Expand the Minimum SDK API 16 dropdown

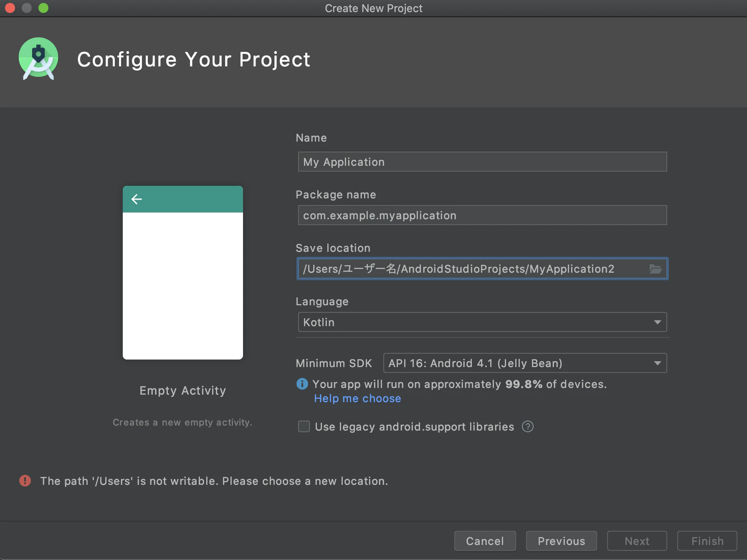[x=525, y=363]
